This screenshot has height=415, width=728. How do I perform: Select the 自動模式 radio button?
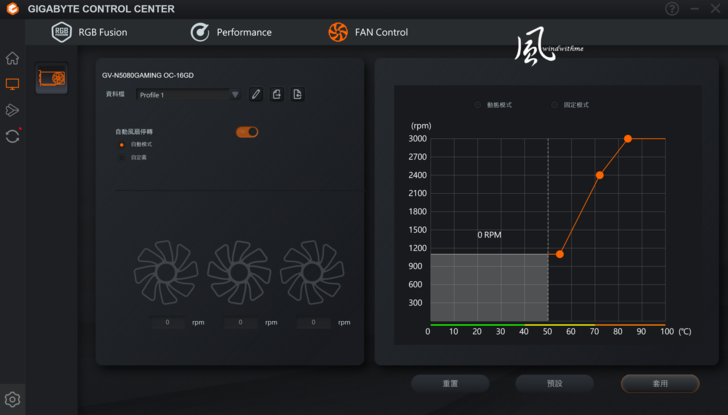coord(122,144)
